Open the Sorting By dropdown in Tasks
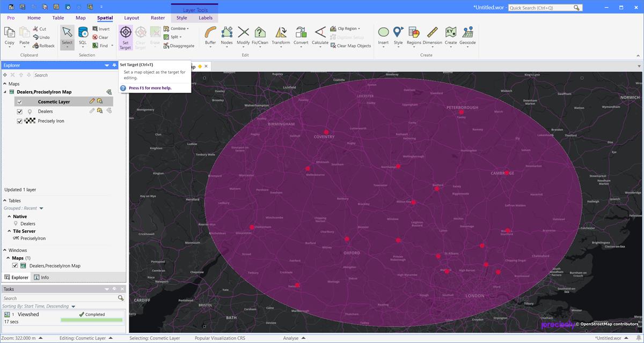Screen dimensions: 644x343 click(x=74, y=306)
